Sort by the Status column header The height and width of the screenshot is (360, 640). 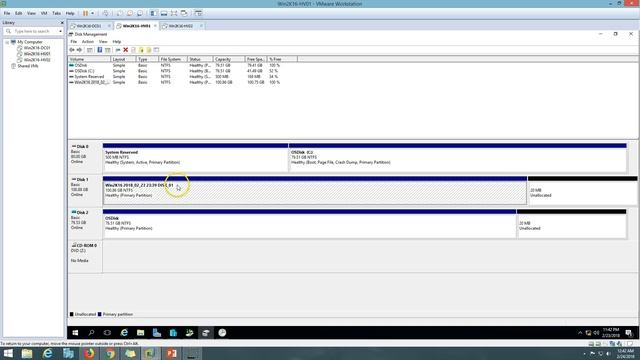200,59
